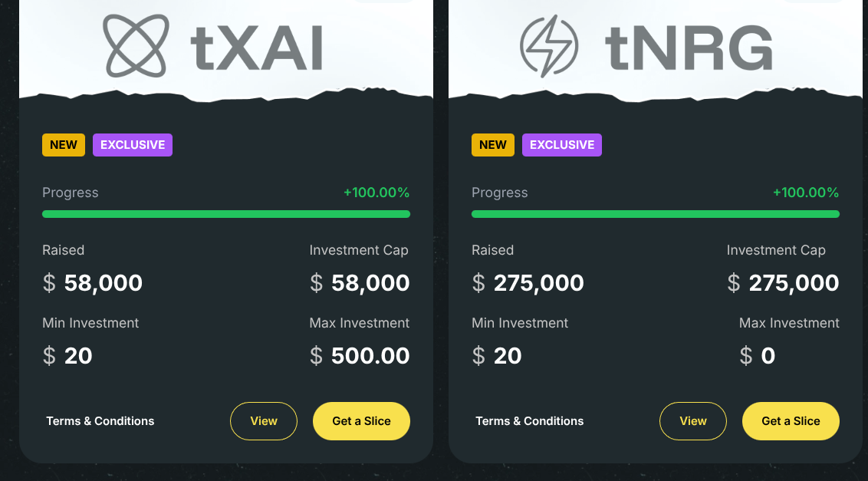Click View button on tNRG card

(693, 421)
